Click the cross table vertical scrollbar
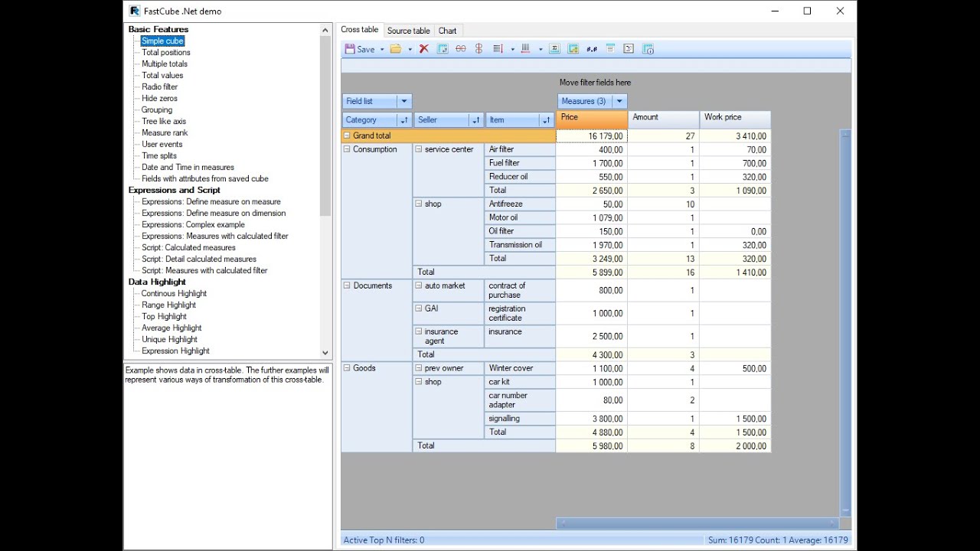Viewport: 980px width, 551px height. (x=845, y=323)
